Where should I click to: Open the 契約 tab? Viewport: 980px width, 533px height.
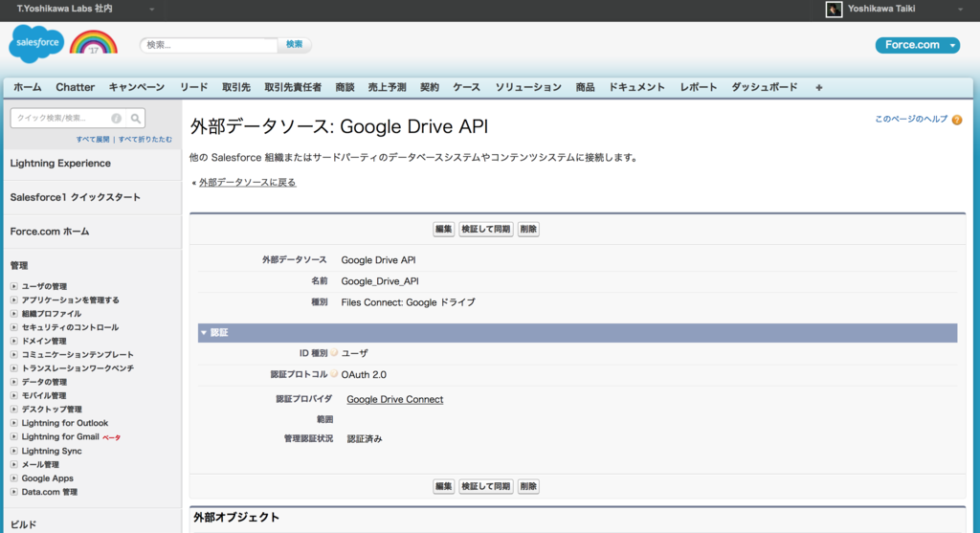(x=430, y=87)
